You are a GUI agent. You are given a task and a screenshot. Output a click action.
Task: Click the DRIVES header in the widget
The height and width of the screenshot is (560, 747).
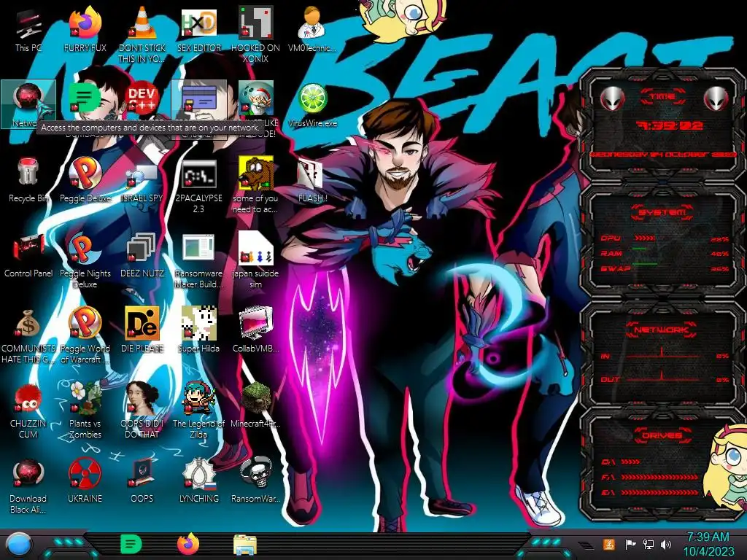661,435
